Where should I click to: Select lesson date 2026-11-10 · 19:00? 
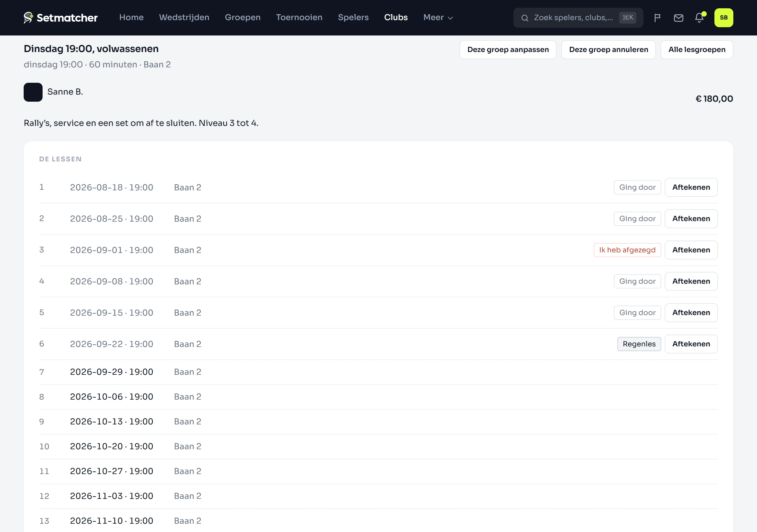111,521
